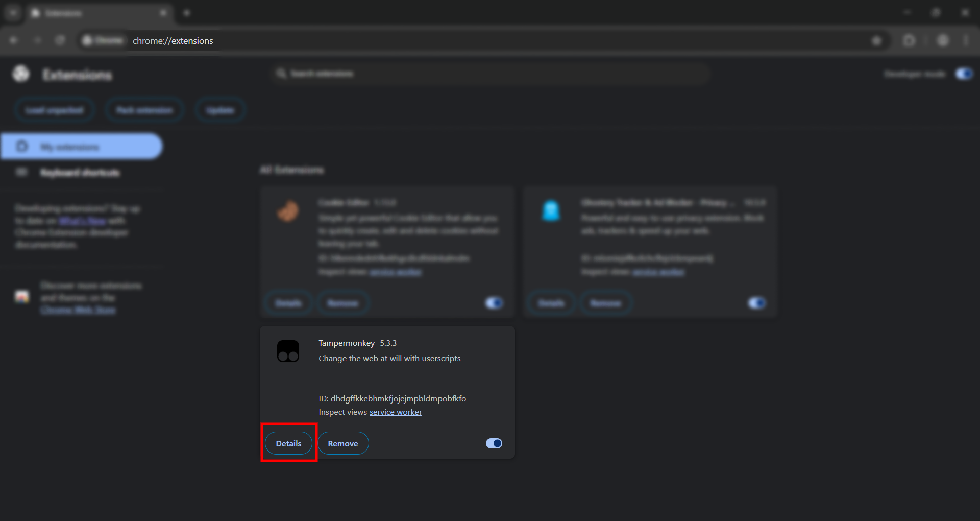Click the Search extensions field
The image size is (980, 521).
coord(490,74)
